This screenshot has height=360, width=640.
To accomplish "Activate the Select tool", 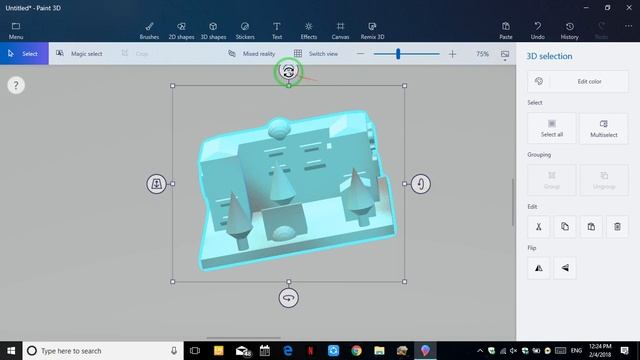I will [24, 53].
